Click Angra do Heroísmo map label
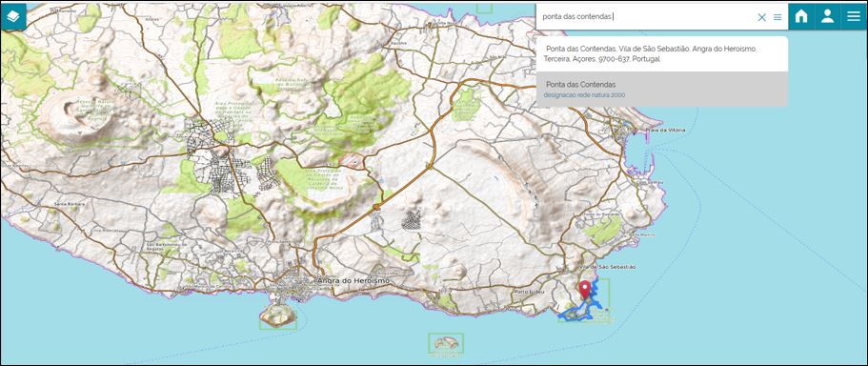Viewport: 868px width, 366px height. pyautogui.click(x=353, y=281)
